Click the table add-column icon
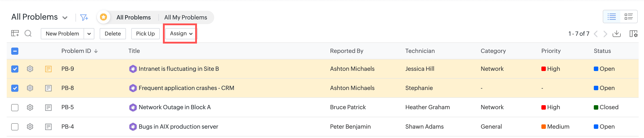The height and width of the screenshot is (138, 644). (15, 33)
